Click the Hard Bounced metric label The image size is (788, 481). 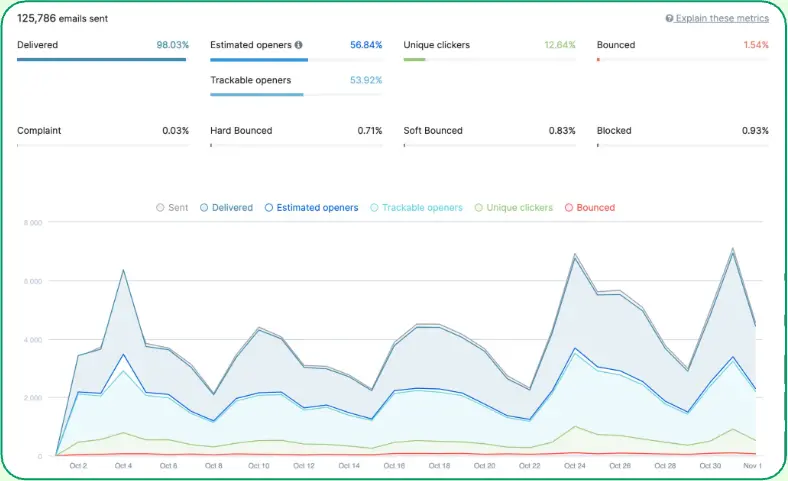point(241,131)
